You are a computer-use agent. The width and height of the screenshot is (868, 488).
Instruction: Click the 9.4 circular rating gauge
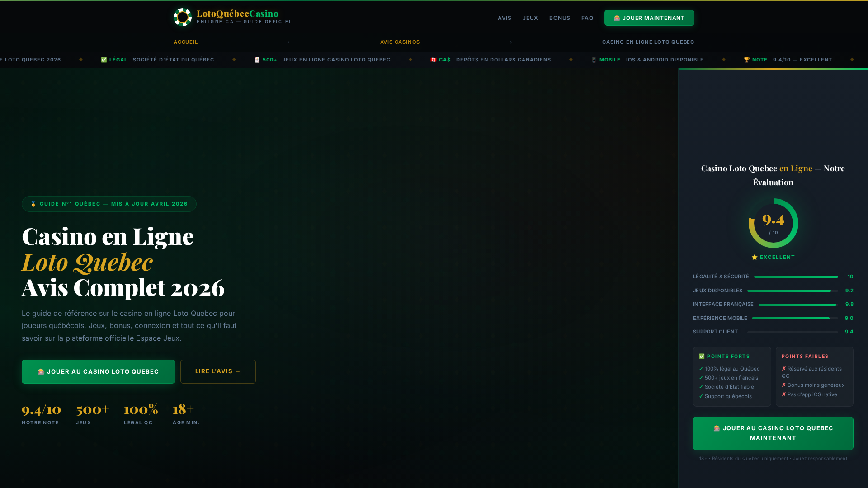773,223
